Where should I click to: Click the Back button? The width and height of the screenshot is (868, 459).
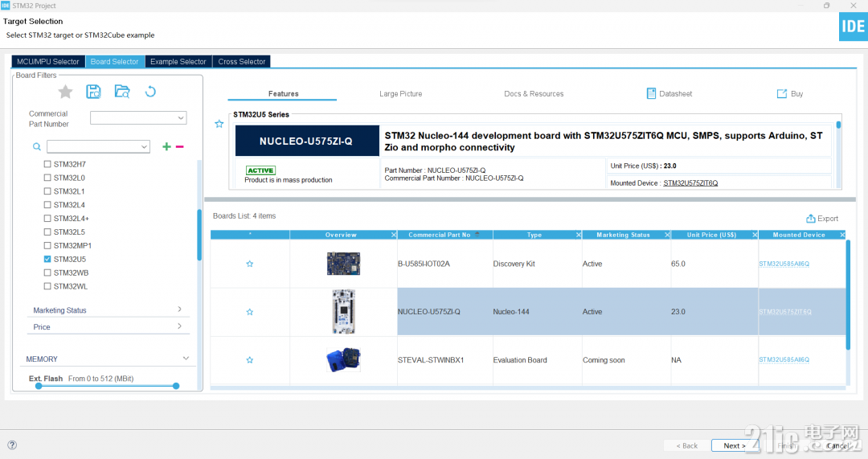[687, 445]
